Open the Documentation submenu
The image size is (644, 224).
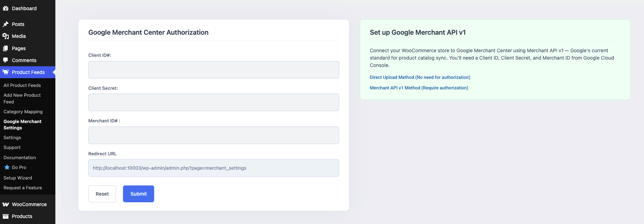click(20, 157)
